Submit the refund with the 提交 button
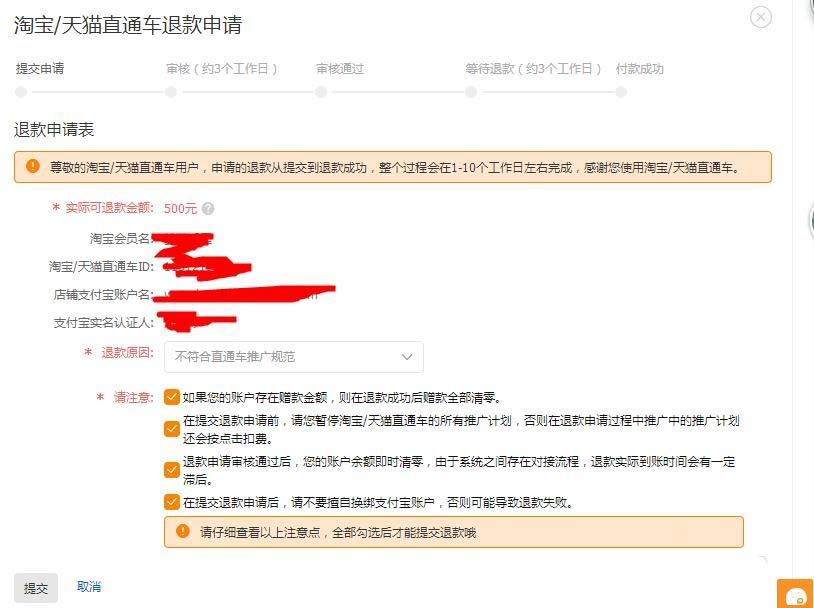Screen dimensions: 814x608 pyautogui.click(x=36, y=588)
